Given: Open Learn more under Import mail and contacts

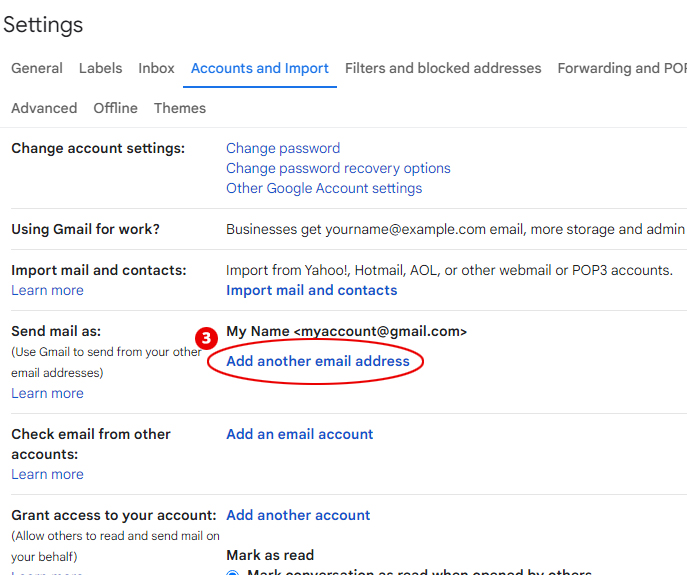Looking at the screenshot, I should (x=47, y=290).
